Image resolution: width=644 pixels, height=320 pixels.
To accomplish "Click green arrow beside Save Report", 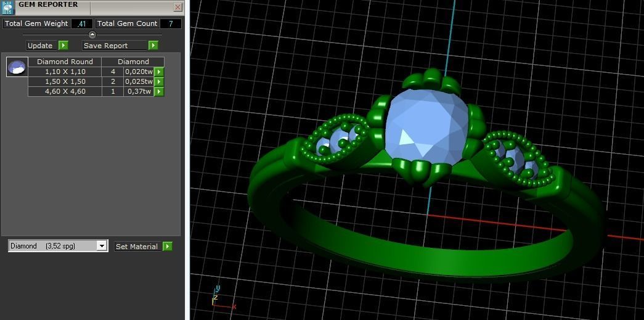I will tap(153, 45).
